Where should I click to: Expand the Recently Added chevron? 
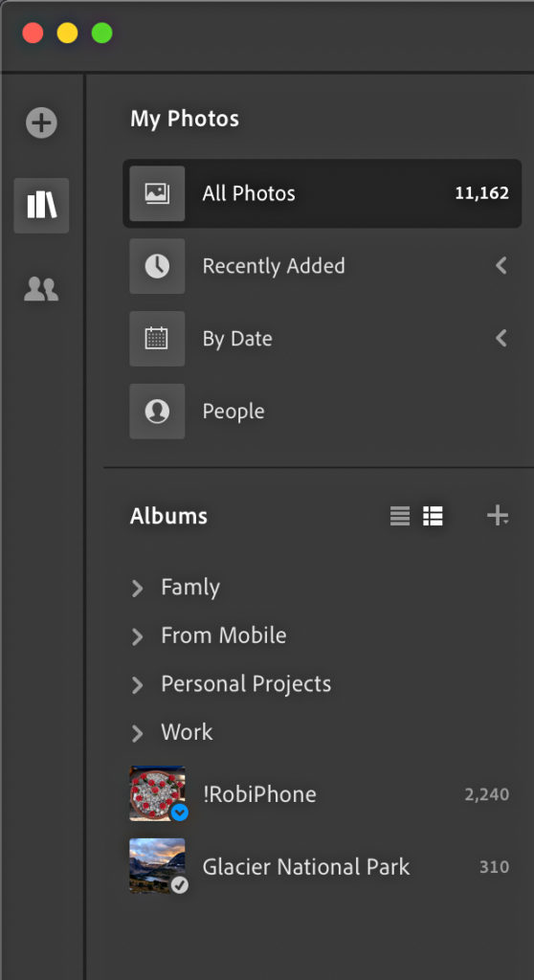501,266
